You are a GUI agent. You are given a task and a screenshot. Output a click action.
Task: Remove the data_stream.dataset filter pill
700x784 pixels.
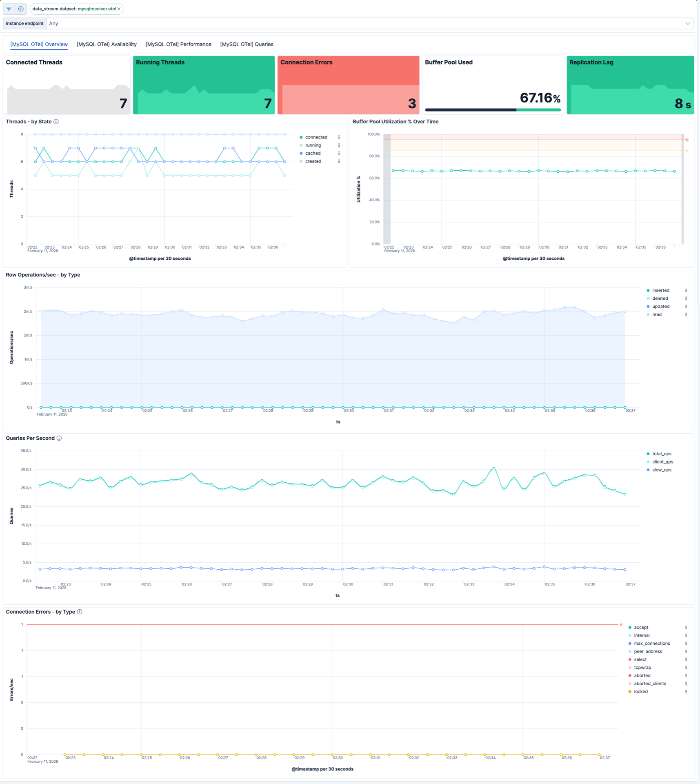click(119, 9)
